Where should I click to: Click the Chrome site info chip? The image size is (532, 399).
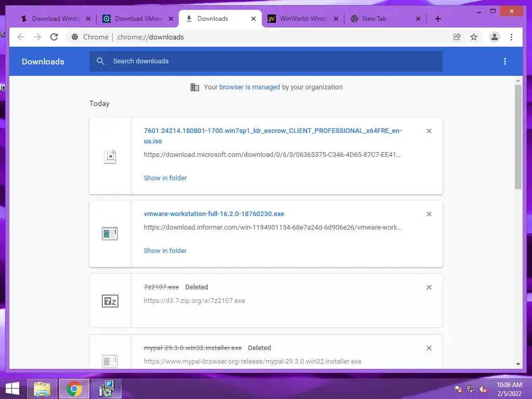[x=90, y=37]
